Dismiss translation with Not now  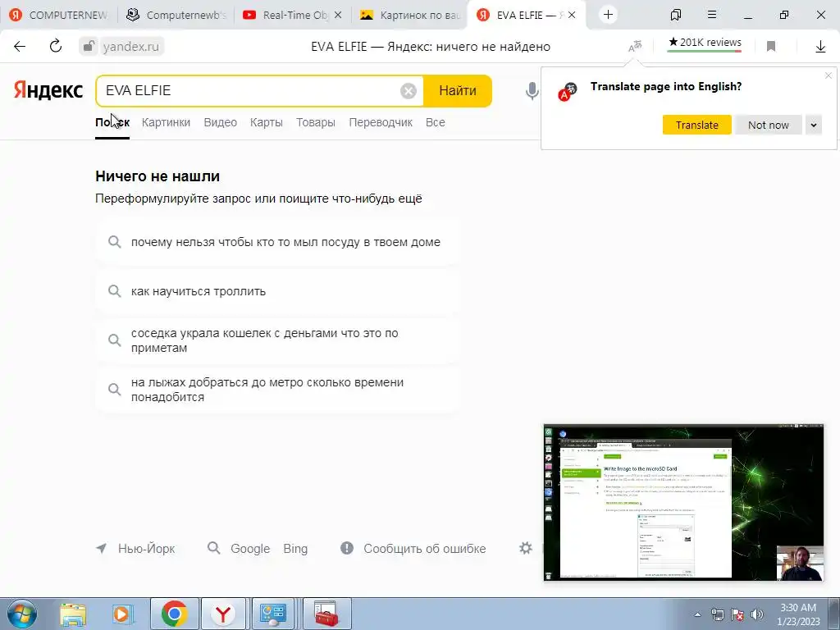pyautogui.click(x=768, y=125)
